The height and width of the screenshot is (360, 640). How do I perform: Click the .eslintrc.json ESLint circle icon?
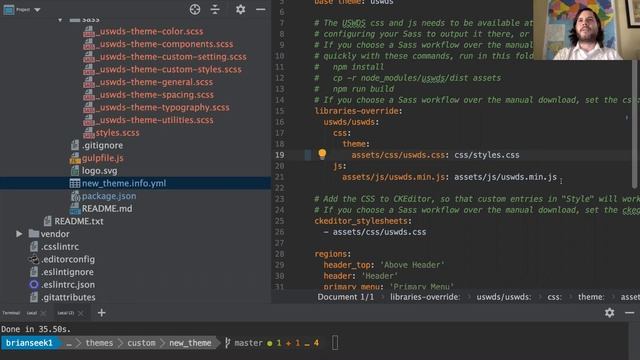pyautogui.click(x=34, y=284)
